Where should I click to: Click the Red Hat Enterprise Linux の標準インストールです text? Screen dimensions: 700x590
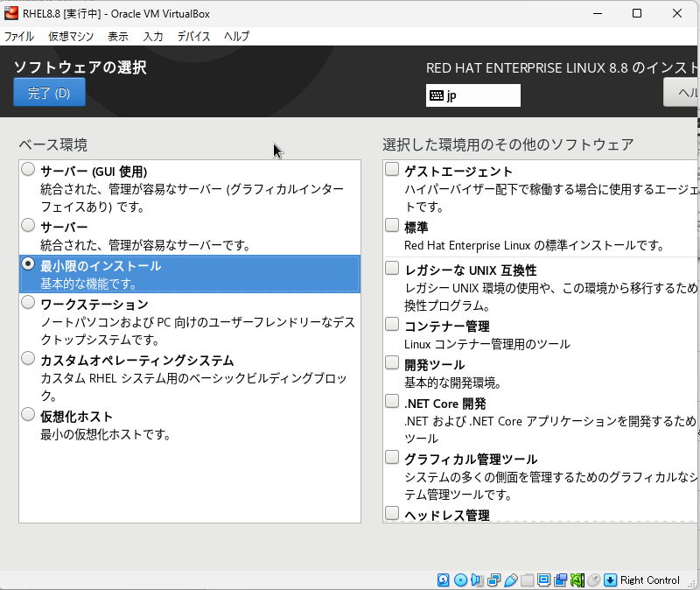535,245
